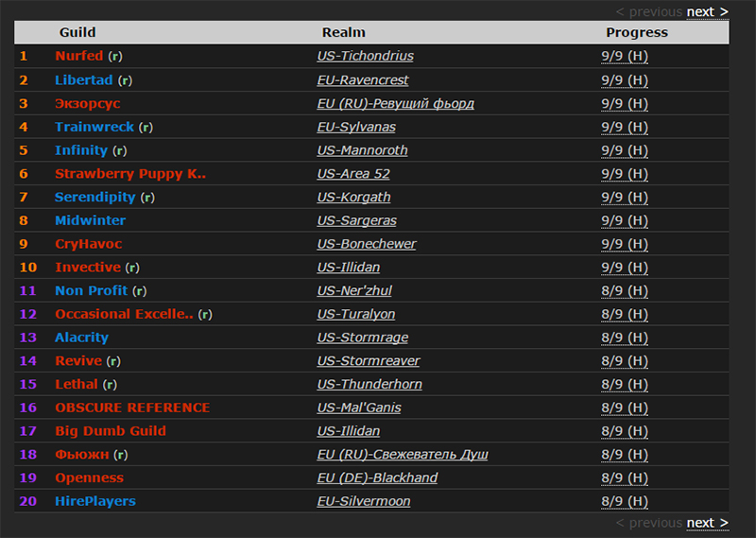Open the US-Area 52 realm
Viewport: 756px width, 538px height.
pyautogui.click(x=353, y=174)
